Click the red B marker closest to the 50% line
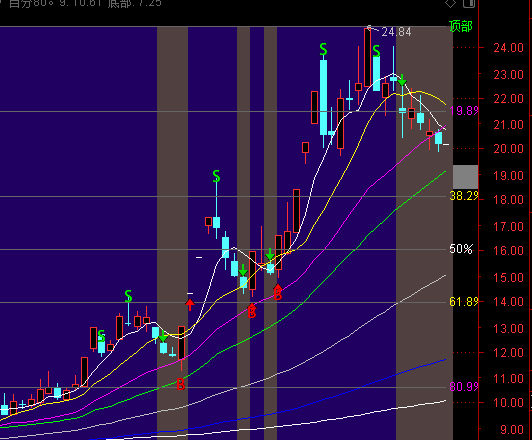Viewport: 532px width, 440px height. 278,293
